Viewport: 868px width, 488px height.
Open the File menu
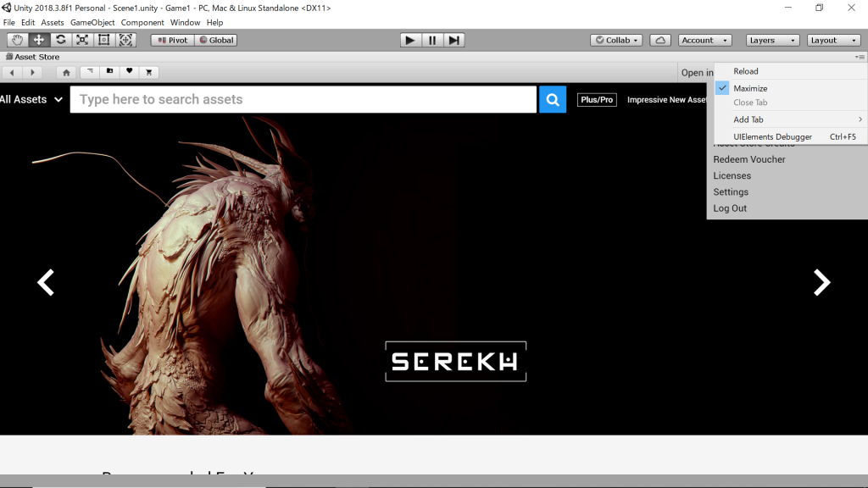pyautogui.click(x=8, y=23)
